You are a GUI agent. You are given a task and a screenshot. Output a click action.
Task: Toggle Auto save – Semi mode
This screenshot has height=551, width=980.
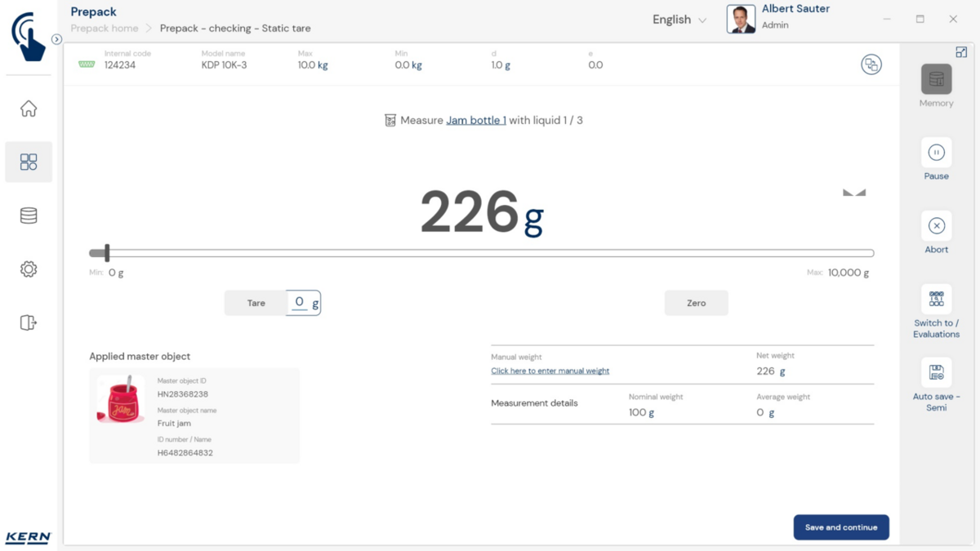(936, 373)
